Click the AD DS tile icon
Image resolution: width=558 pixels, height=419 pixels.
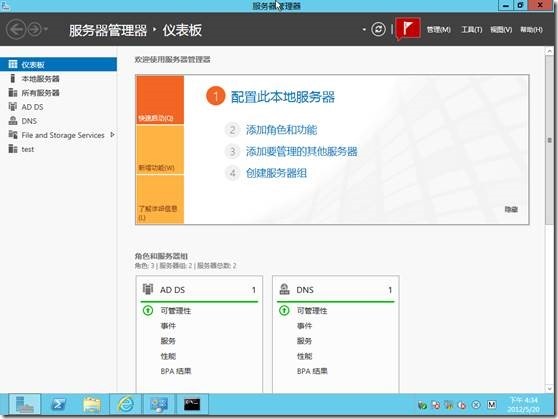(148, 289)
